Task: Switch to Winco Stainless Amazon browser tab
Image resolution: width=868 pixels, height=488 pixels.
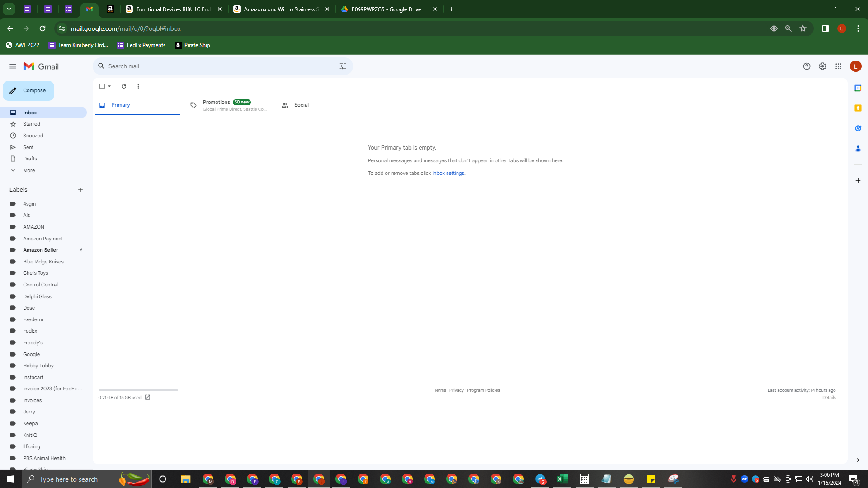Action: click(x=281, y=9)
